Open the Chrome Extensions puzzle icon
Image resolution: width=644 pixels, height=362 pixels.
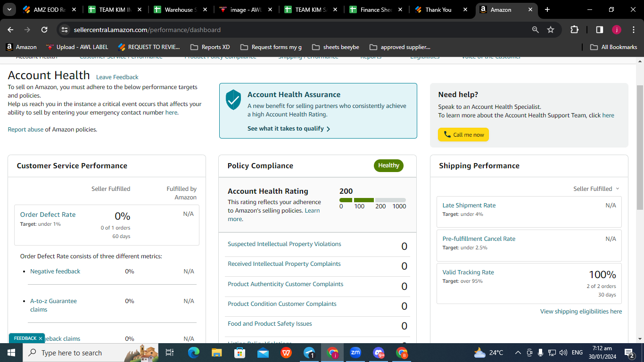tap(574, 30)
